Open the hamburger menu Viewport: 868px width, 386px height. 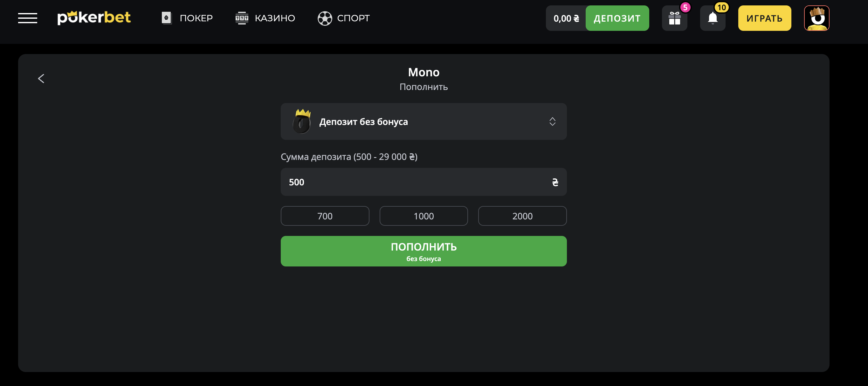pyautogui.click(x=28, y=18)
